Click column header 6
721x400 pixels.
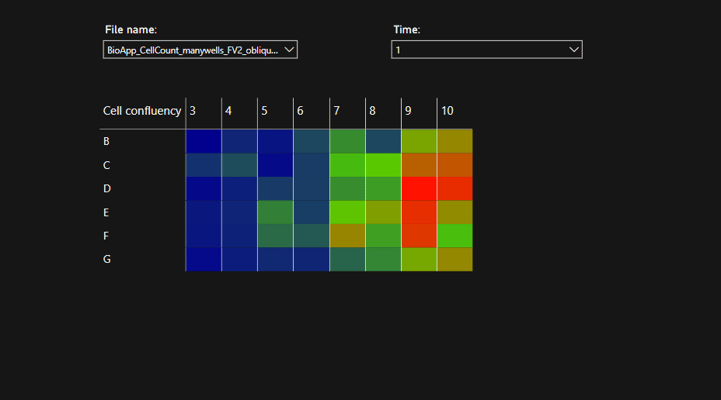click(300, 111)
